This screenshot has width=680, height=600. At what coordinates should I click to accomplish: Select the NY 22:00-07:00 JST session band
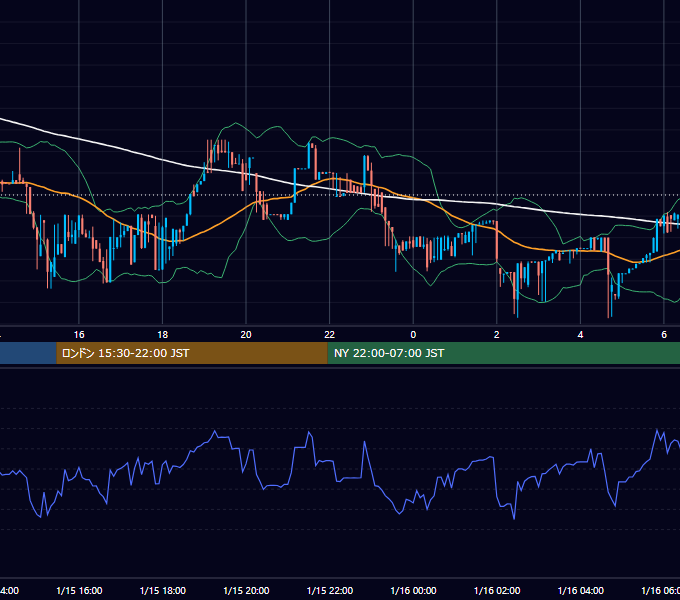pos(503,353)
